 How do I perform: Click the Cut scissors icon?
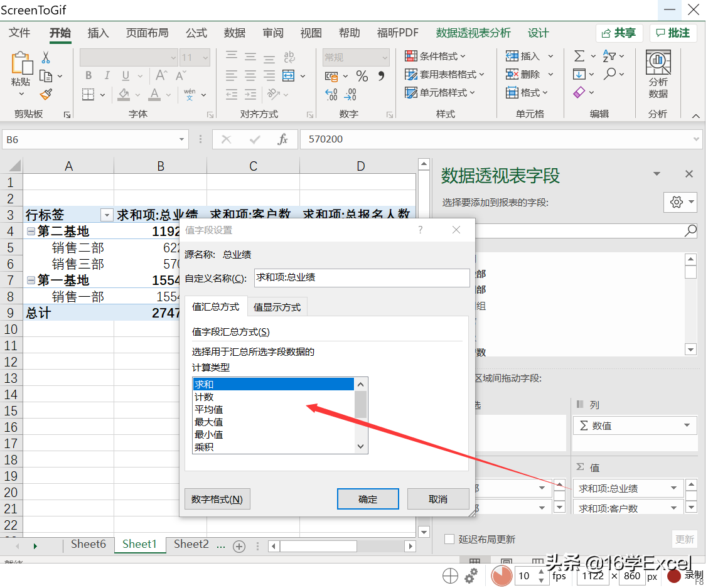pos(46,58)
